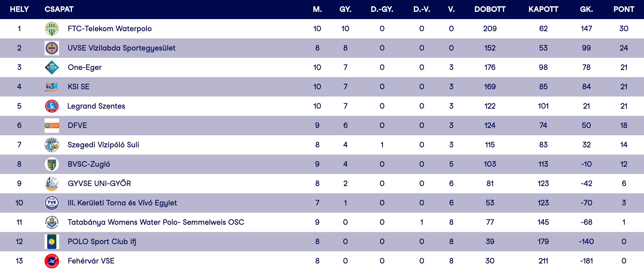644x271 pixels.
Task: Click the FTC-Telekom Waterpolo team logo
Action: 52,29
